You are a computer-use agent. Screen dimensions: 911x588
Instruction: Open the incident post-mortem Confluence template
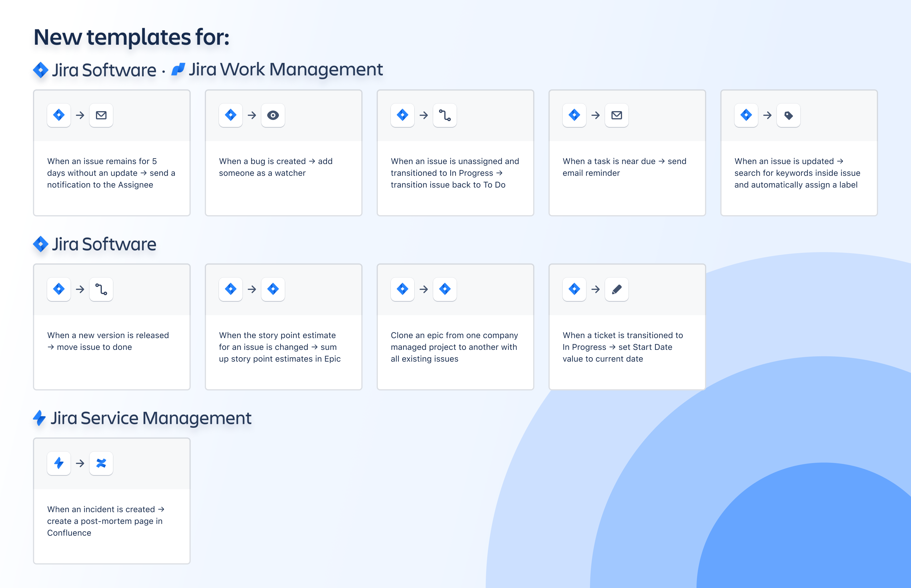(x=111, y=501)
